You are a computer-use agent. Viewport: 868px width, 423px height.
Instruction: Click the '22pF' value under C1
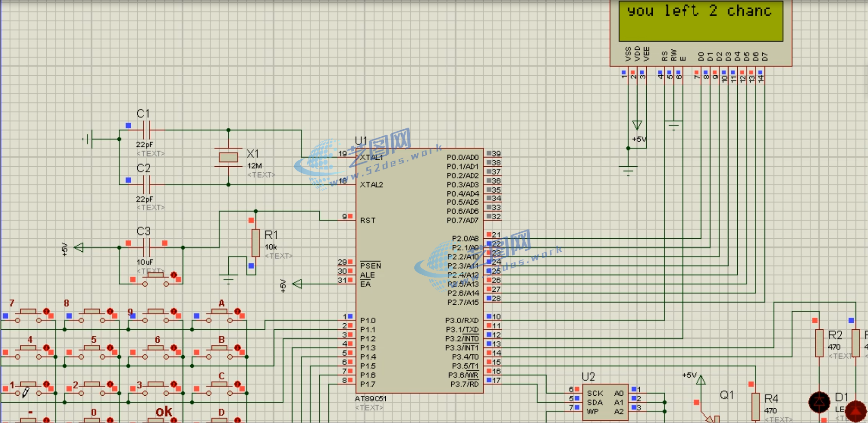pyautogui.click(x=145, y=145)
